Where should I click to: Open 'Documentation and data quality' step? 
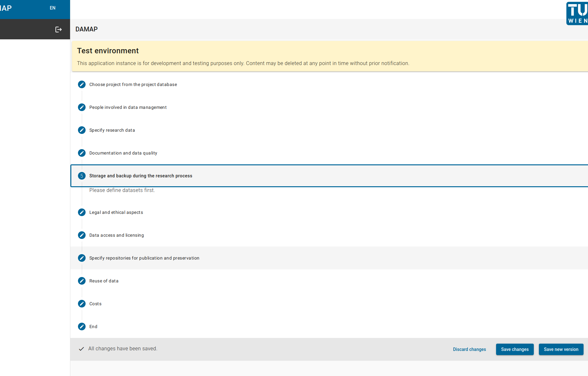coord(123,153)
